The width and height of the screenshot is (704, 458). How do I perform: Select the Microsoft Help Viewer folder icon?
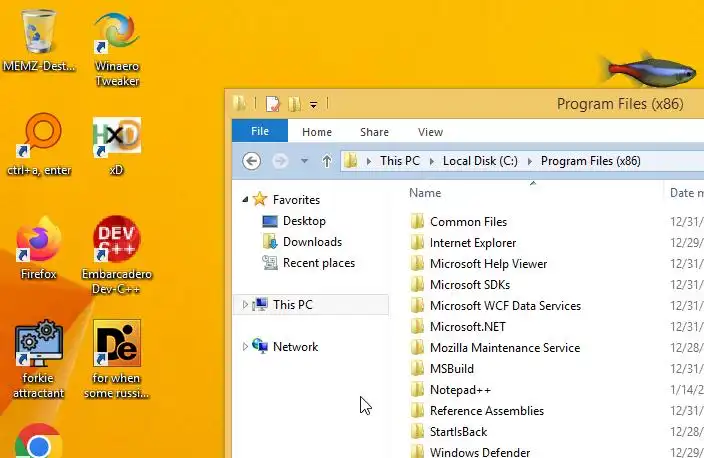[x=417, y=264]
